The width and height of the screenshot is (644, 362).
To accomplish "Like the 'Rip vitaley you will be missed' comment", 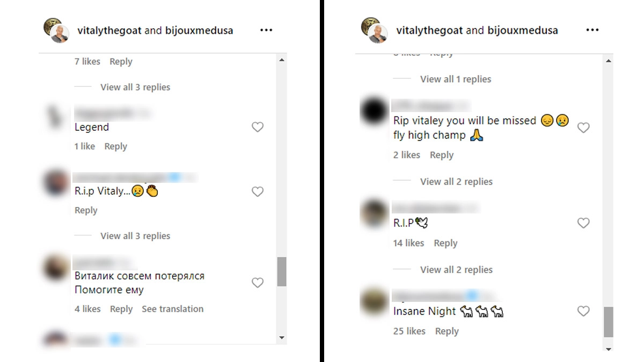I will (x=583, y=128).
